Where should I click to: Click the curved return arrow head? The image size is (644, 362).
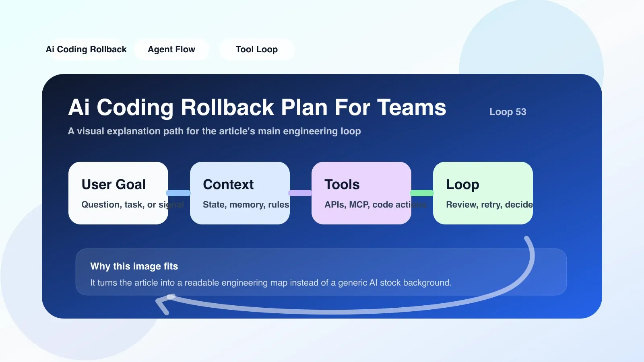coord(163,304)
